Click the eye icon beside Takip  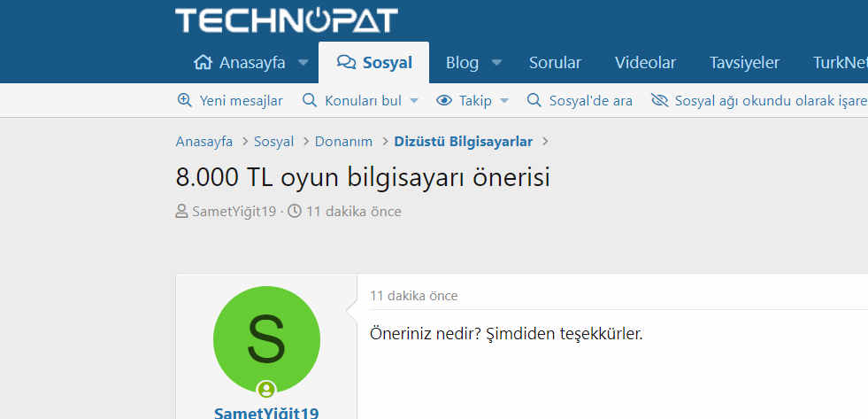[x=444, y=100]
